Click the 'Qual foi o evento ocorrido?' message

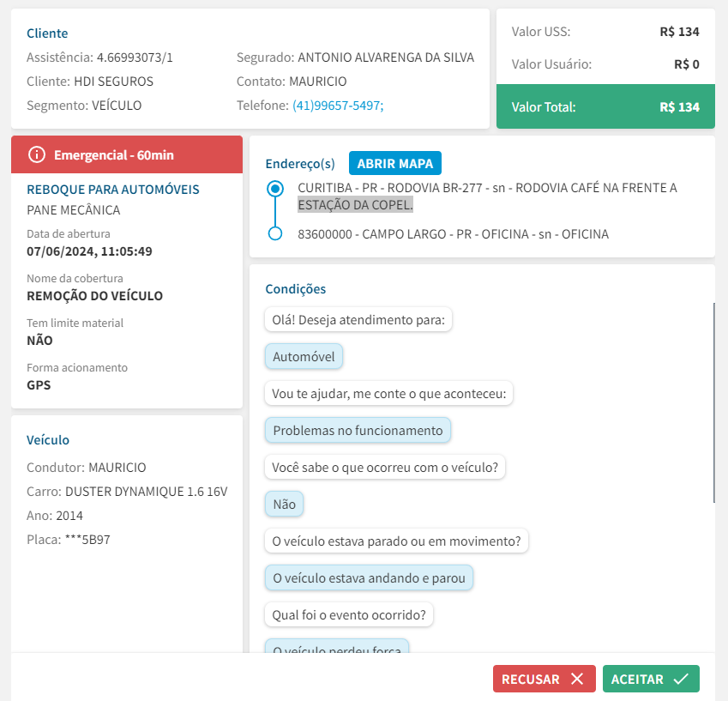[349, 614]
